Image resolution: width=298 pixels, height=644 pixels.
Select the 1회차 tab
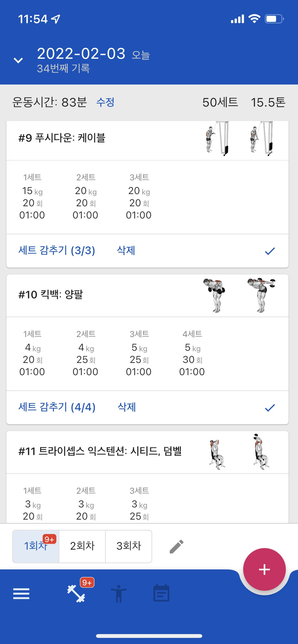pyautogui.click(x=36, y=546)
